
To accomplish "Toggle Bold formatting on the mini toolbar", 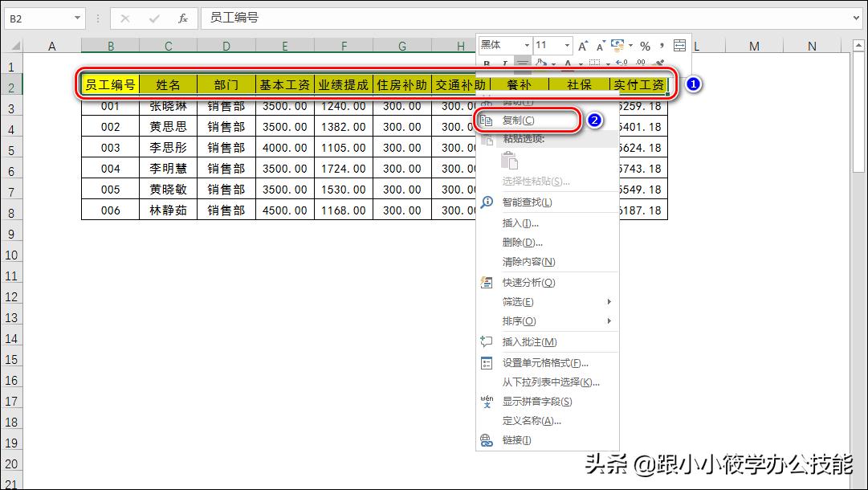I will click(x=487, y=62).
